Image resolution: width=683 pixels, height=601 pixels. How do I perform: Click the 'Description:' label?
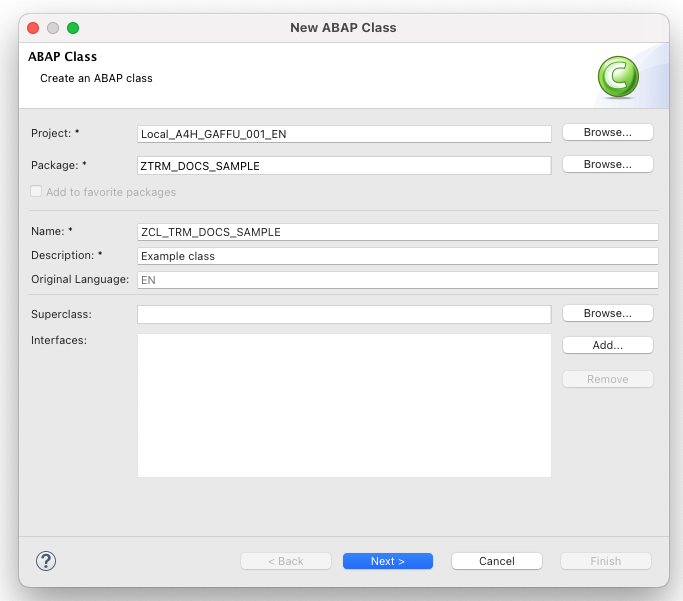click(x=66, y=255)
